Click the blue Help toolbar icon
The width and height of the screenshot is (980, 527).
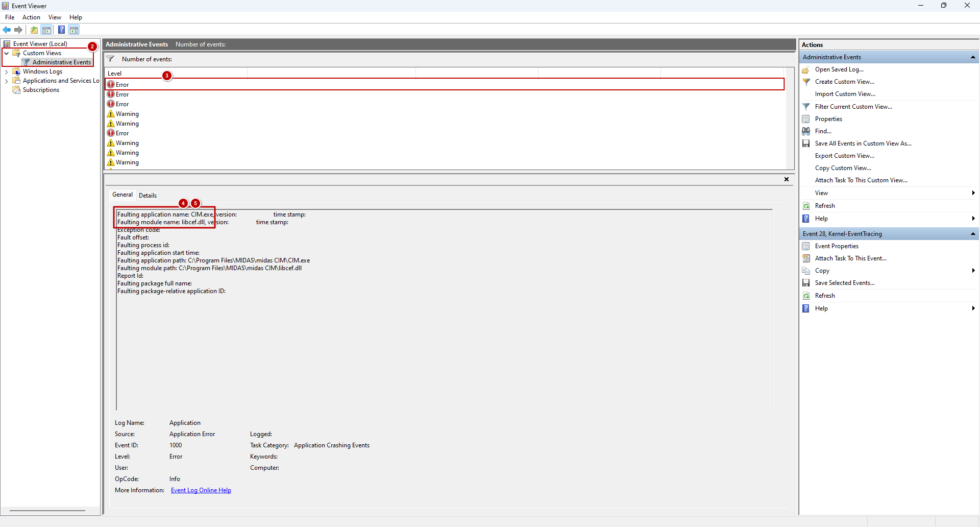tap(61, 30)
